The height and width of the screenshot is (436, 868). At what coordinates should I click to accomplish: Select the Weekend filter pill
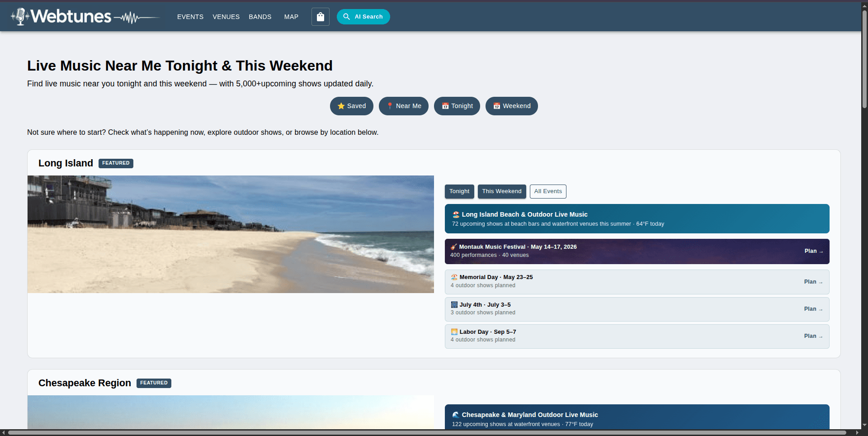tap(512, 106)
